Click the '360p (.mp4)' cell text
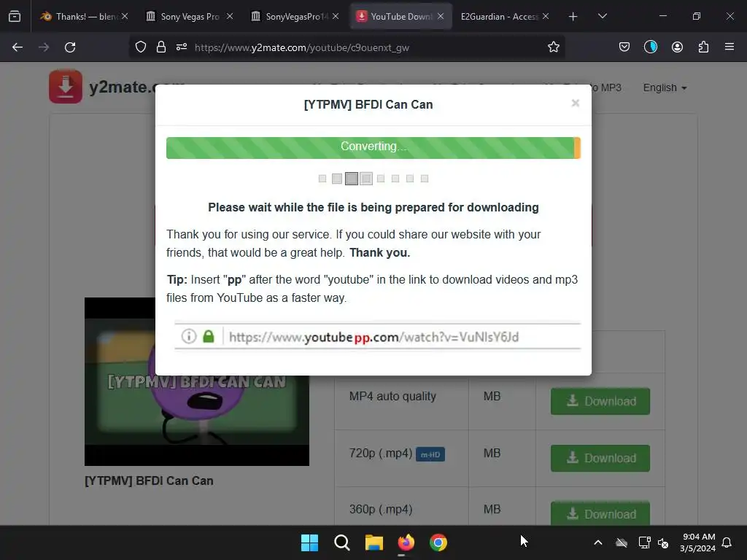 coord(381,509)
